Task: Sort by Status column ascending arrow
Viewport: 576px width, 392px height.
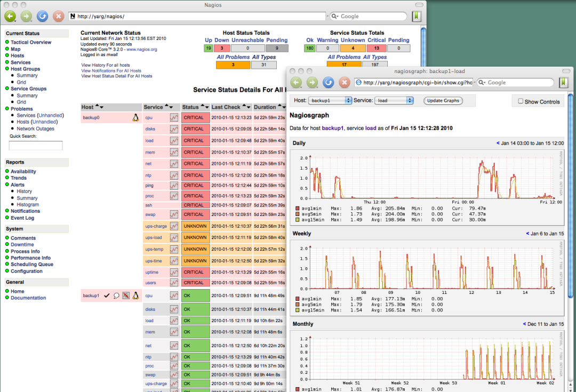Action: click(x=203, y=106)
